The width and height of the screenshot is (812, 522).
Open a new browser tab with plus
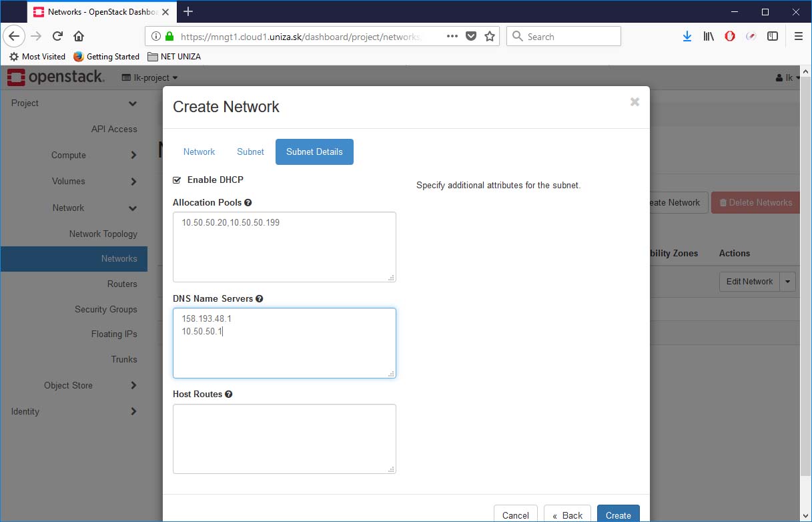pos(188,11)
